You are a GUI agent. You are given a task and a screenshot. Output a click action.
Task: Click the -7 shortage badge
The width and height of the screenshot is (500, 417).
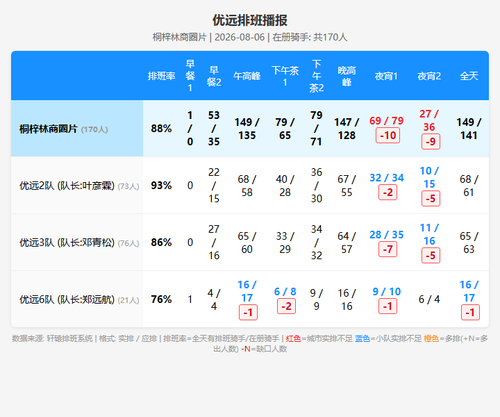388,249
